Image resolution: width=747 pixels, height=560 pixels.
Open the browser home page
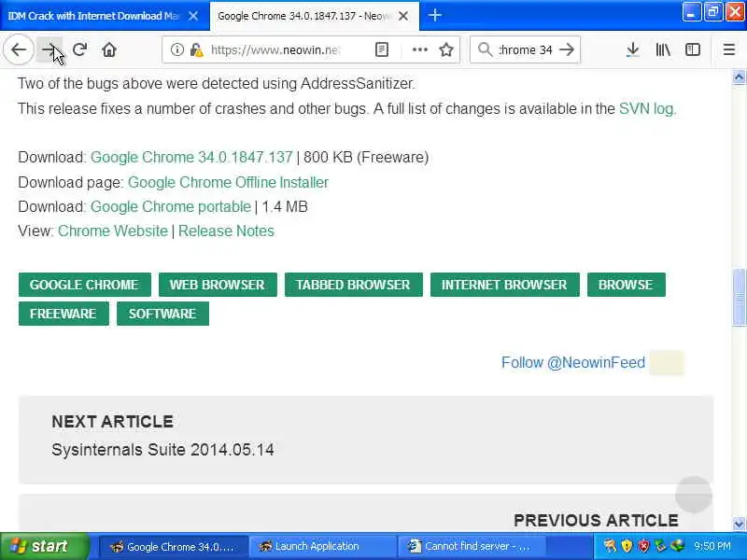(109, 49)
